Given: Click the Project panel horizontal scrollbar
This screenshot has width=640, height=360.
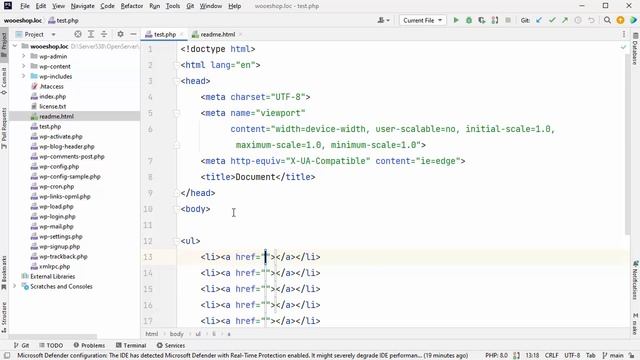Looking at the screenshot, I should pos(53,337).
